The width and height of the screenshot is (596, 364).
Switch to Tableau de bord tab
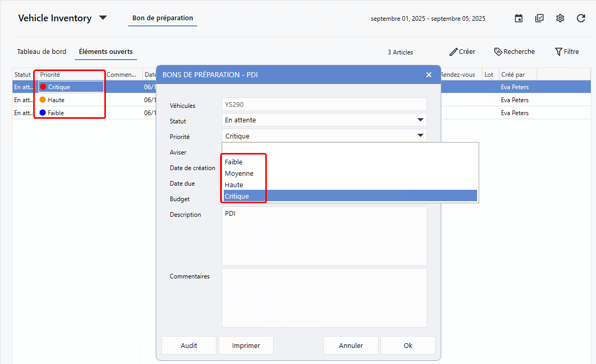(42, 52)
